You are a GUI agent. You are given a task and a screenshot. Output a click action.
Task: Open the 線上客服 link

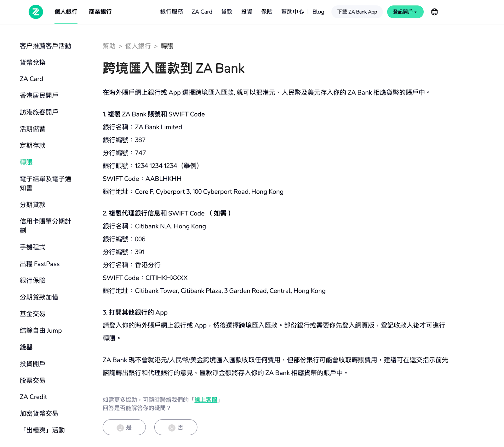[206, 400]
